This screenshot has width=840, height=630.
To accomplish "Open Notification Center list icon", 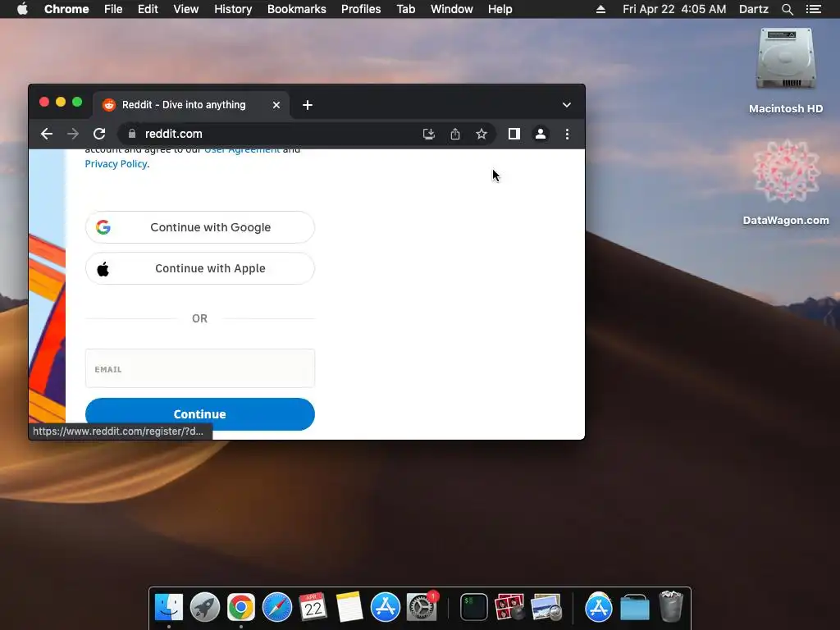I will pyautogui.click(x=813, y=9).
